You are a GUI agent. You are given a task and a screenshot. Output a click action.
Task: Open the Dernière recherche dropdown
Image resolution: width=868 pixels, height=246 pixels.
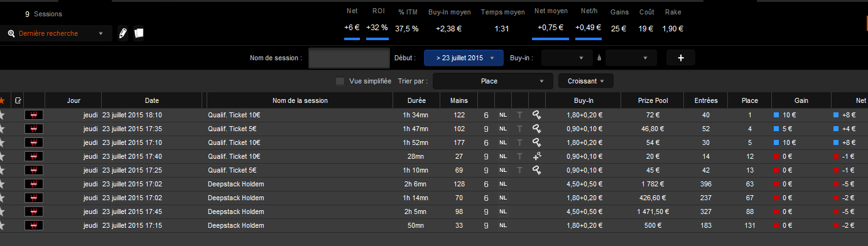pos(56,33)
